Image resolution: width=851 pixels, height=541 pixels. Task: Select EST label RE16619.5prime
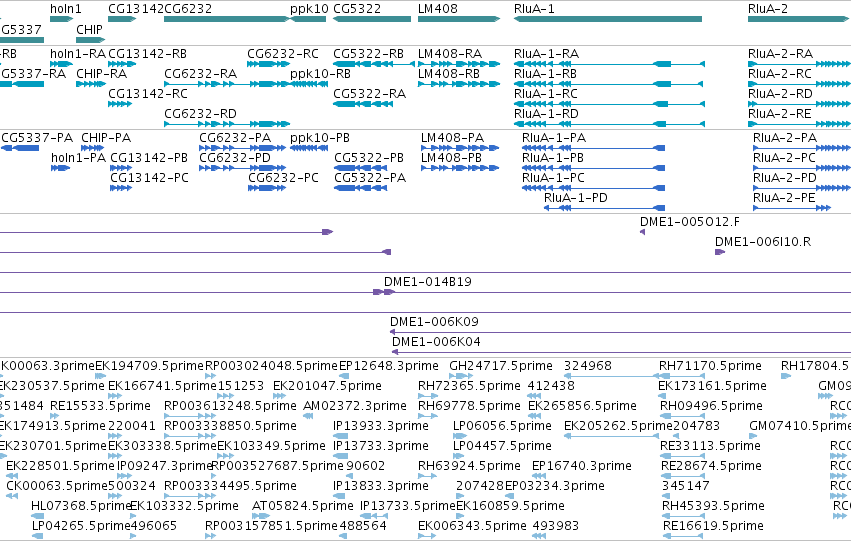point(714,526)
